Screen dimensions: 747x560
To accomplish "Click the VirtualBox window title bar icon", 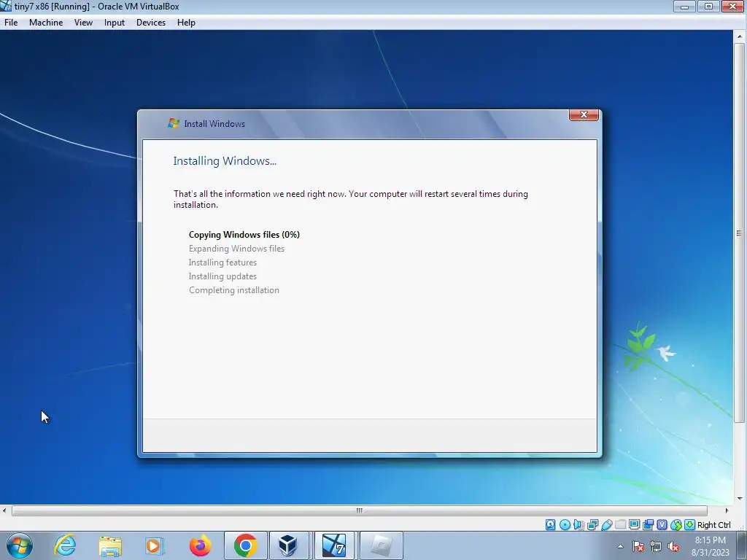I will [x=6, y=6].
